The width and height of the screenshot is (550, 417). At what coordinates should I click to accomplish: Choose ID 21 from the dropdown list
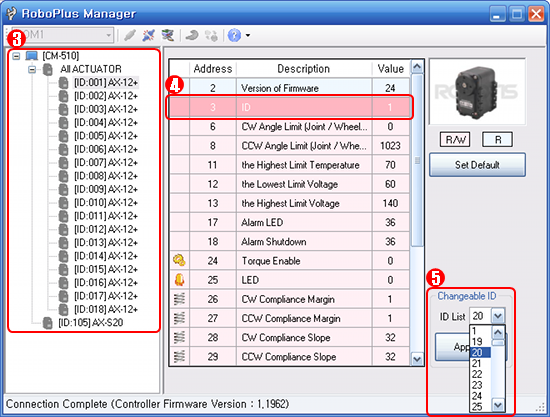coord(480,363)
